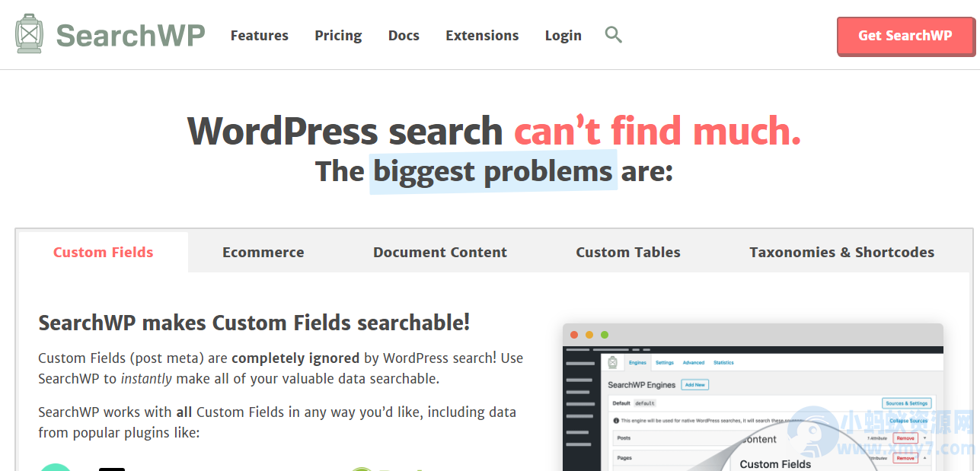The width and height of the screenshot is (980, 471).
Task: Open the Pricing menu item
Action: [337, 35]
